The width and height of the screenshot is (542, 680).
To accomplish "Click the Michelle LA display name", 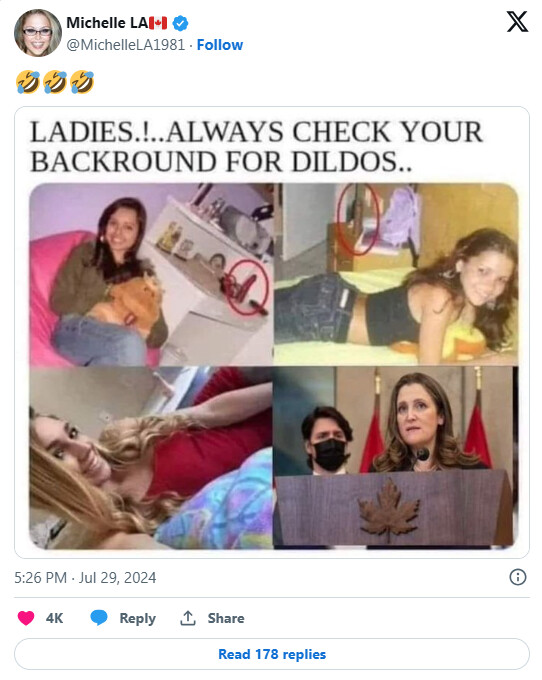I will 107,23.
